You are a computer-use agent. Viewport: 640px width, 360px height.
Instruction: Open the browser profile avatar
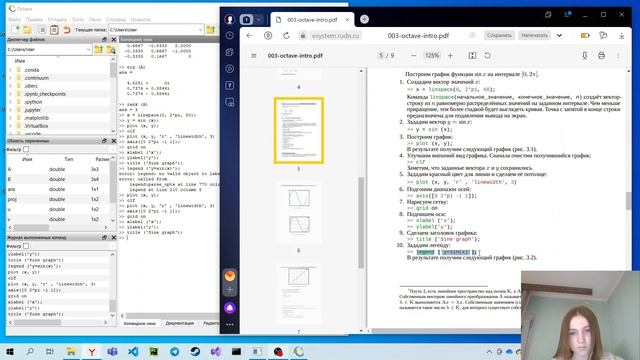230,19
